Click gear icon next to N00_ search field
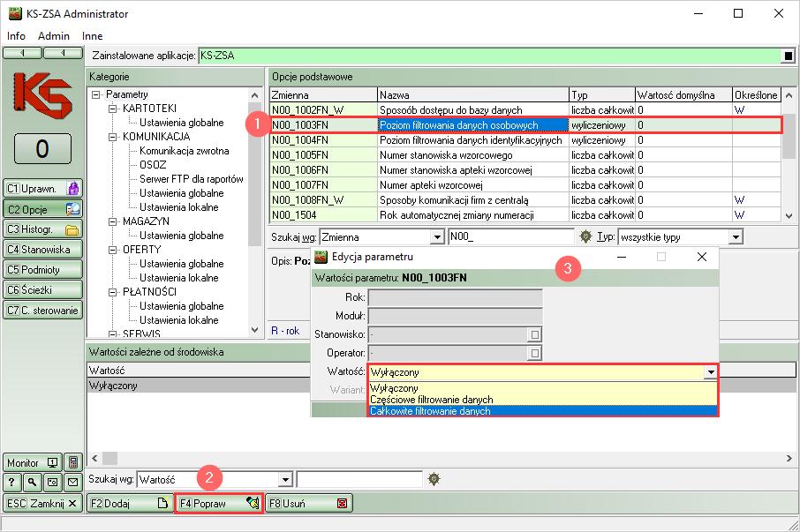Viewport: 800px width, 532px height. click(585, 236)
